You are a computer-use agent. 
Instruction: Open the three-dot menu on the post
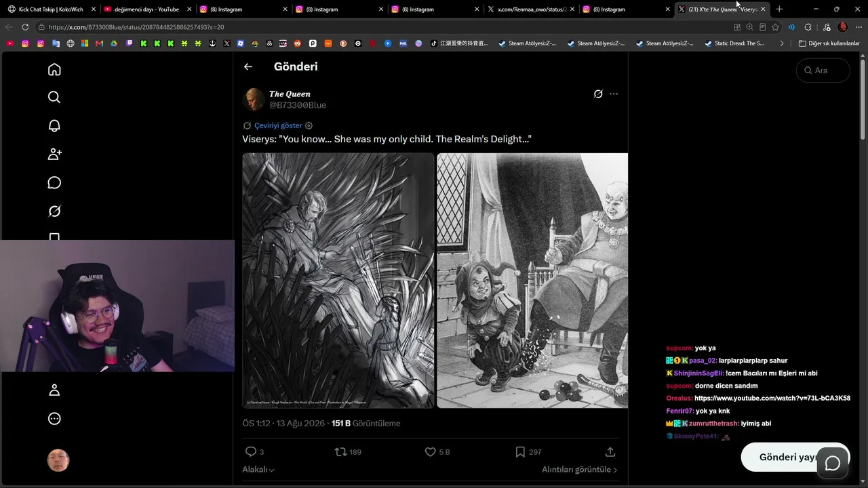[x=614, y=94]
